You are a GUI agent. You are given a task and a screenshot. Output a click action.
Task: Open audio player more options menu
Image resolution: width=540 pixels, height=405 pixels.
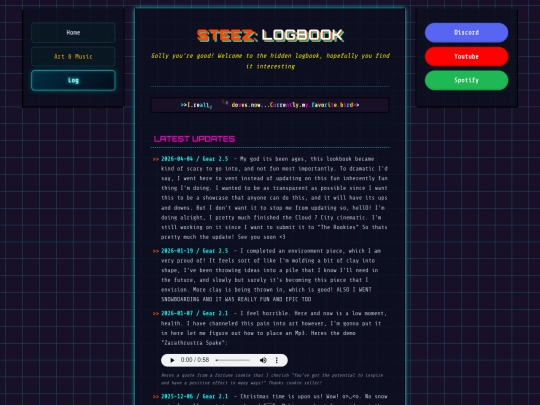pyautogui.click(x=277, y=360)
